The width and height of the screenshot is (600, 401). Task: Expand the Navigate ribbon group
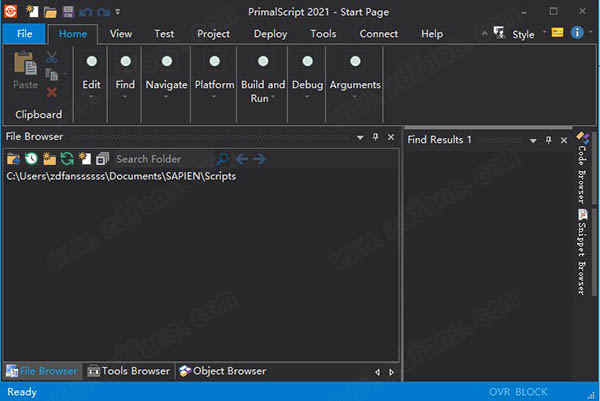pos(166,78)
